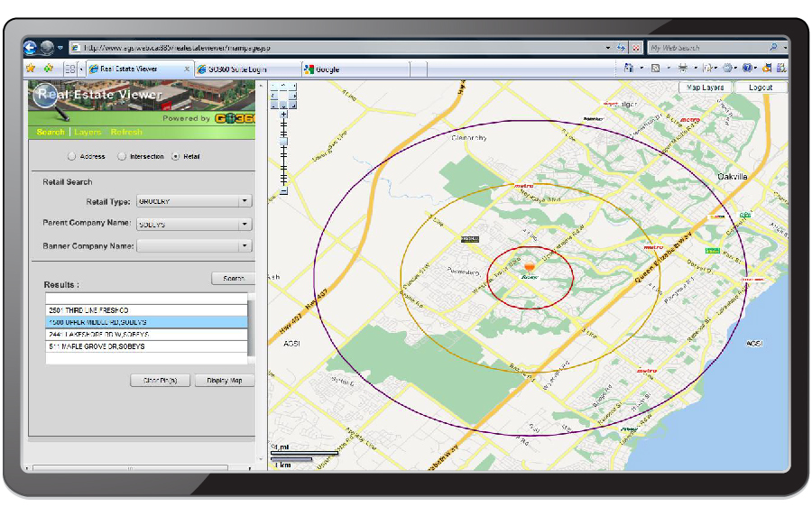
Task: Click the browser Back arrow button
Action: pos(30,48)
